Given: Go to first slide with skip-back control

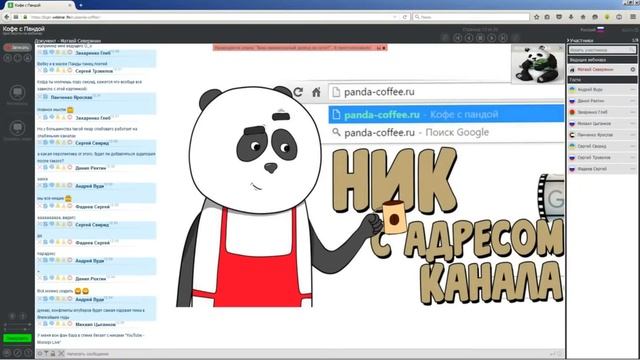Looking at the screenshot, I should (458, 38).
